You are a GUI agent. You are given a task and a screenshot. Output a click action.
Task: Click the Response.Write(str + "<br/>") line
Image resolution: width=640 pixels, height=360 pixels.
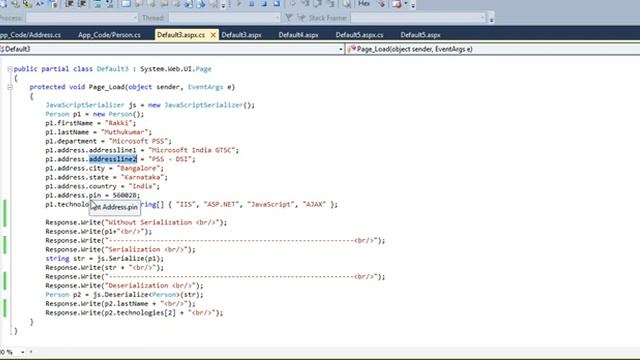pyautogui.click(x=104, y=268)
